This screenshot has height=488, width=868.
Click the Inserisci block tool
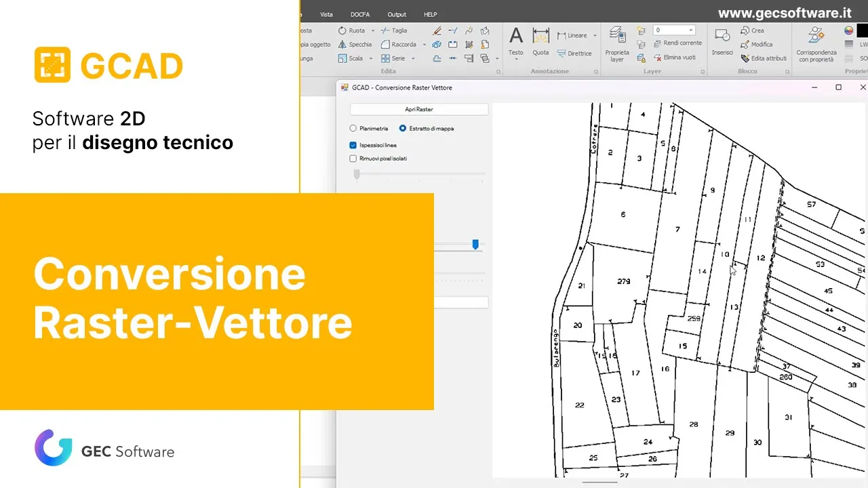coord(722,41)
